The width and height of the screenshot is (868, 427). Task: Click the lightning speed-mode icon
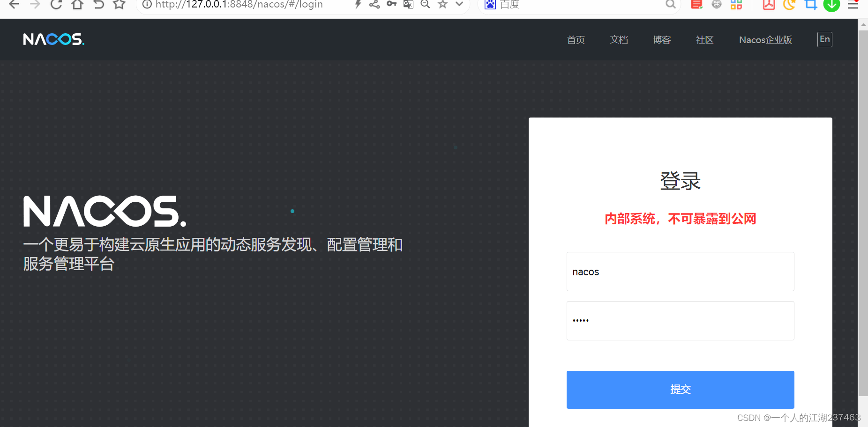coord(358,4)
